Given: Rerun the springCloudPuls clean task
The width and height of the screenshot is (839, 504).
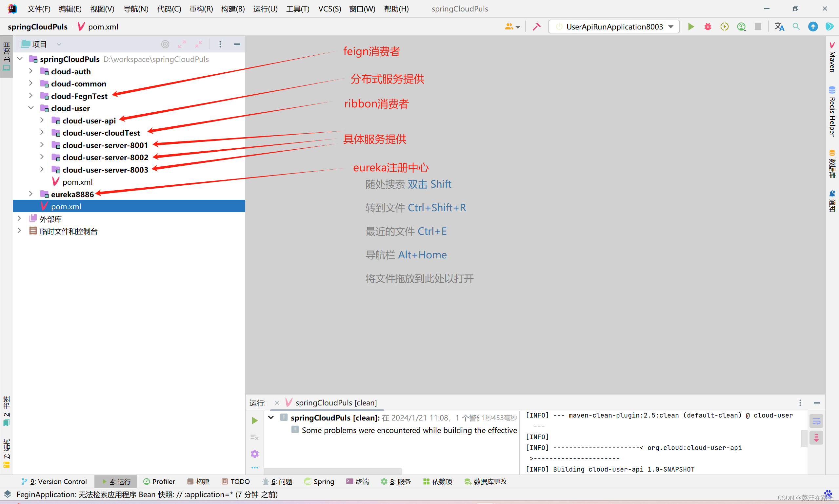Looking at the screenshot, I should coord(254,420).
